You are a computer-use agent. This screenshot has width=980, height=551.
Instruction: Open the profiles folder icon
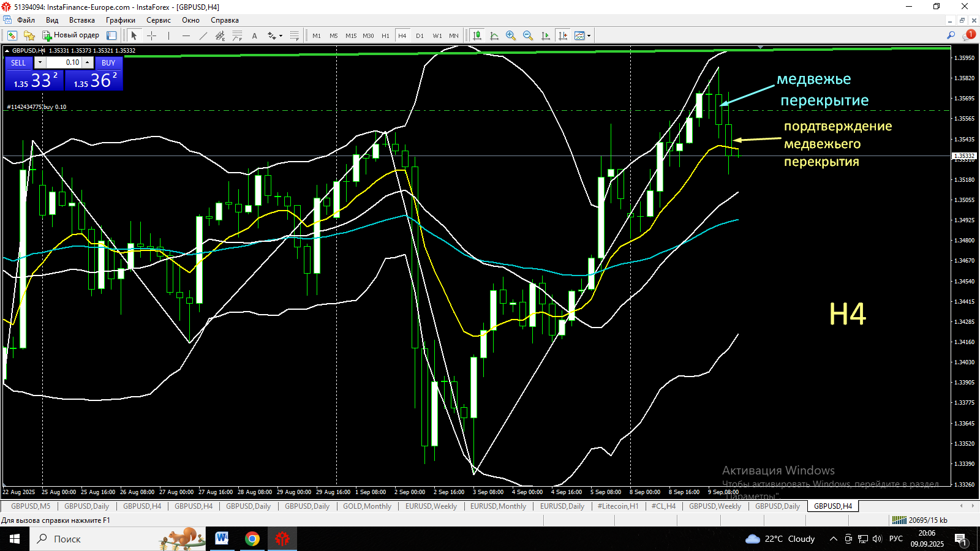click(x=29, y=36)
